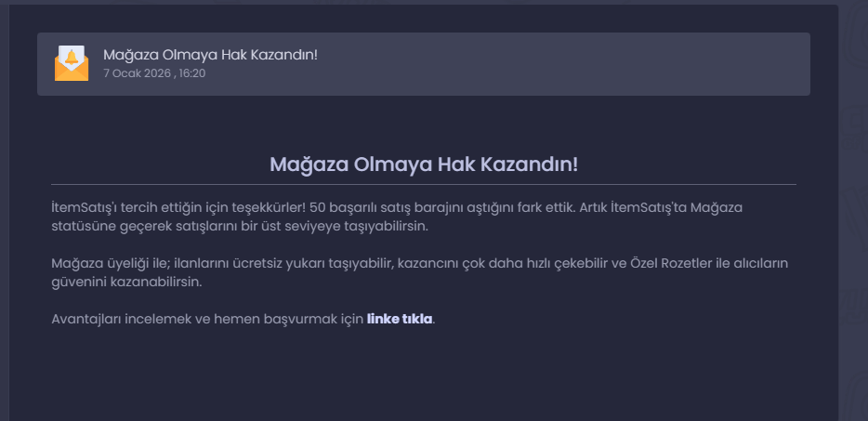868x421 pixels.
Task: Click the time "16:20" in the notification card
Action: [192, 73]
